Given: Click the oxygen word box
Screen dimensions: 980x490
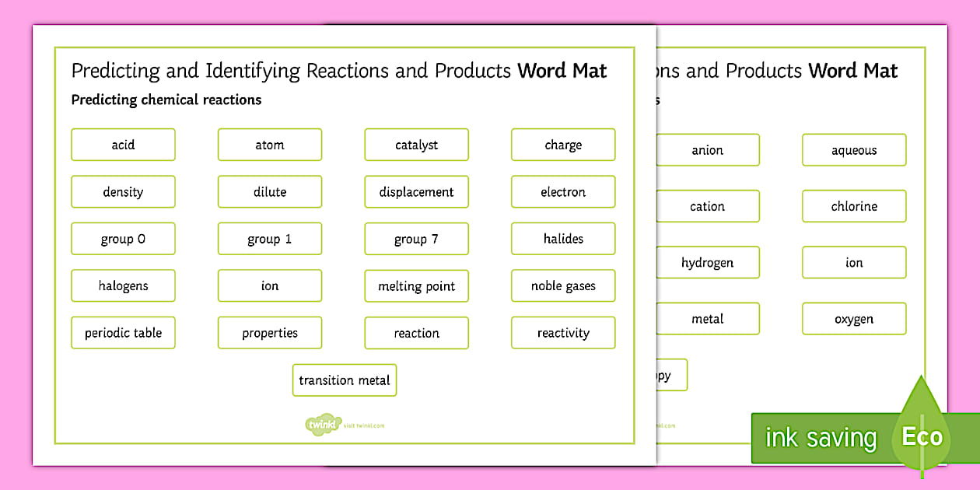Looking at the screenshot, I should 853,318.
